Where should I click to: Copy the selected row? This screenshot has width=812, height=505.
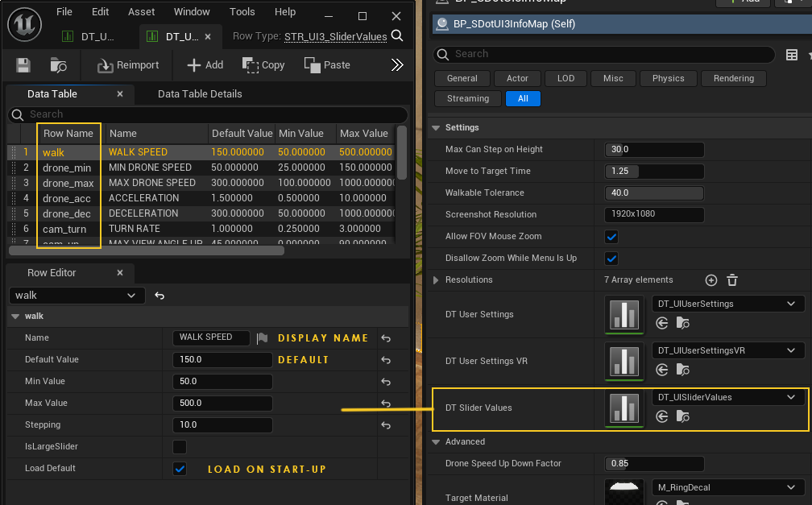pyautogui.click(x=263, y=65)
